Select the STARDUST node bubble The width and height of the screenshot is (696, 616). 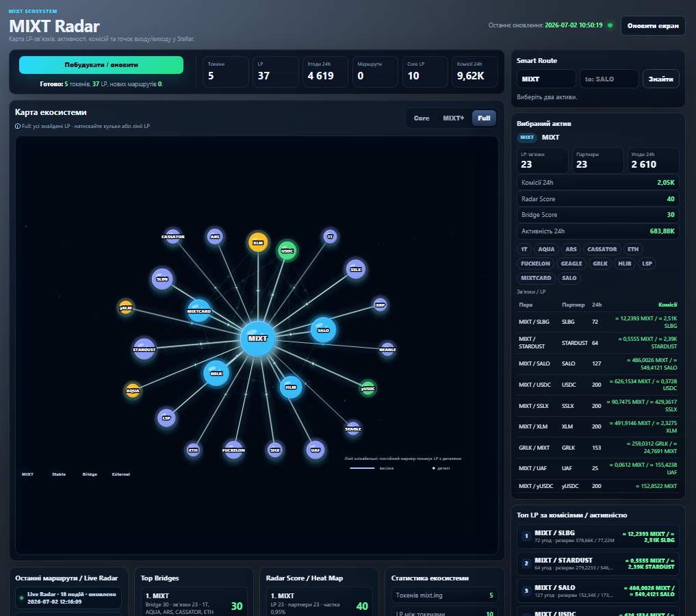[144, 349]
